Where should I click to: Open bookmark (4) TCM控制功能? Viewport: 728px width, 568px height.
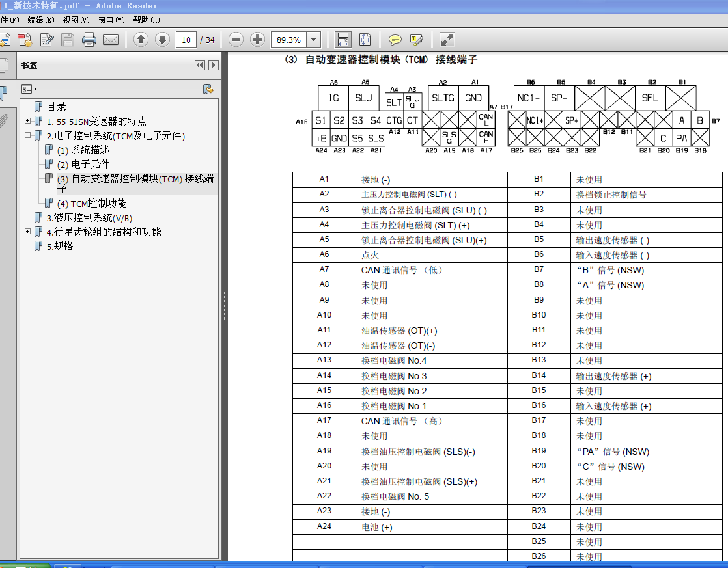pyautogui.click(x=92, y=203)
